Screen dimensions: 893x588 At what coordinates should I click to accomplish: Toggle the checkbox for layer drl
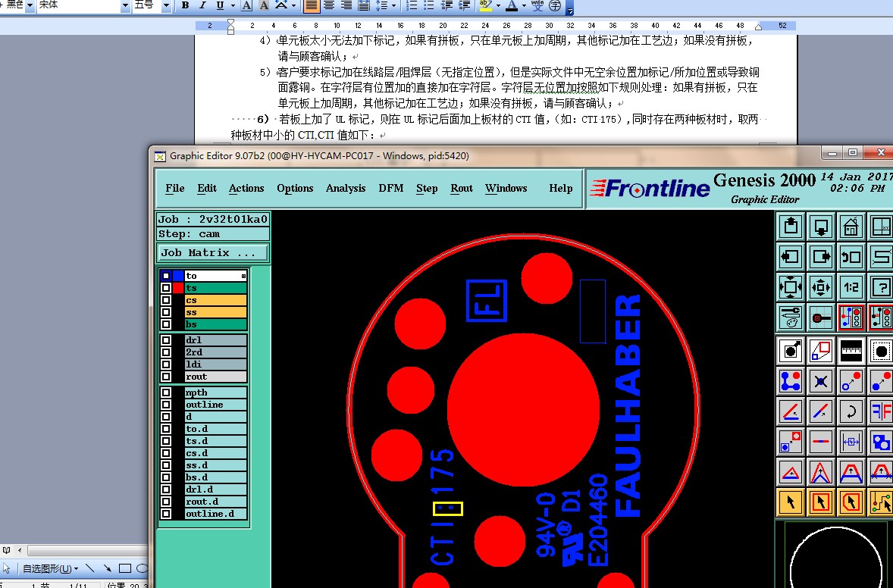point(166,339)
